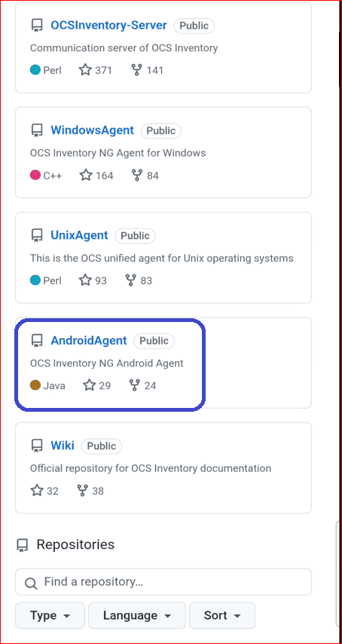This screenshot has height=644, width=342.
Task: Click the repo icon beside WindowsAgent
Action: pyautogui.click(x=38, y=130)
